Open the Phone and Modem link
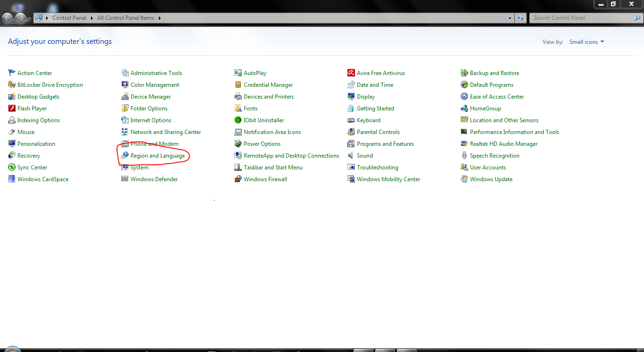This screenshot has height=352, width=644. pyautogui.click(x=155, y=143)
